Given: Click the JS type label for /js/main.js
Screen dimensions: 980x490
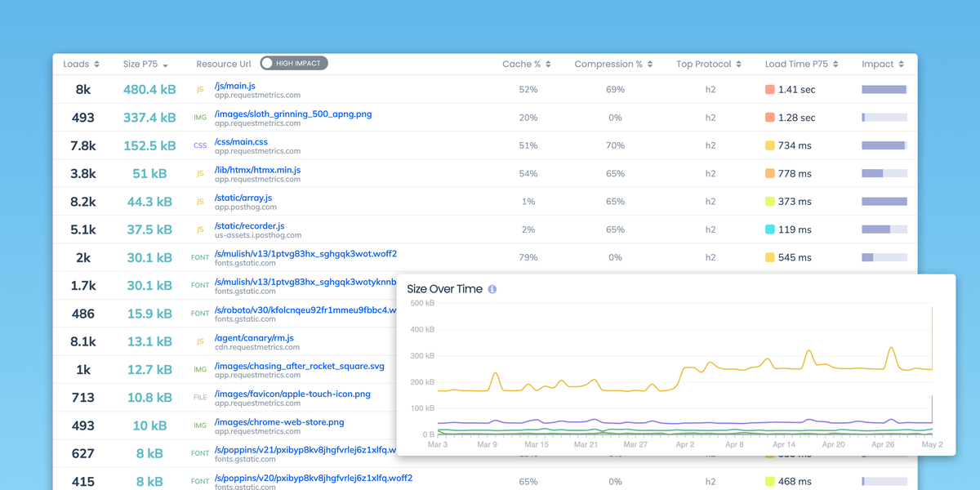Looking at the screenshot, I should (200, 90).
